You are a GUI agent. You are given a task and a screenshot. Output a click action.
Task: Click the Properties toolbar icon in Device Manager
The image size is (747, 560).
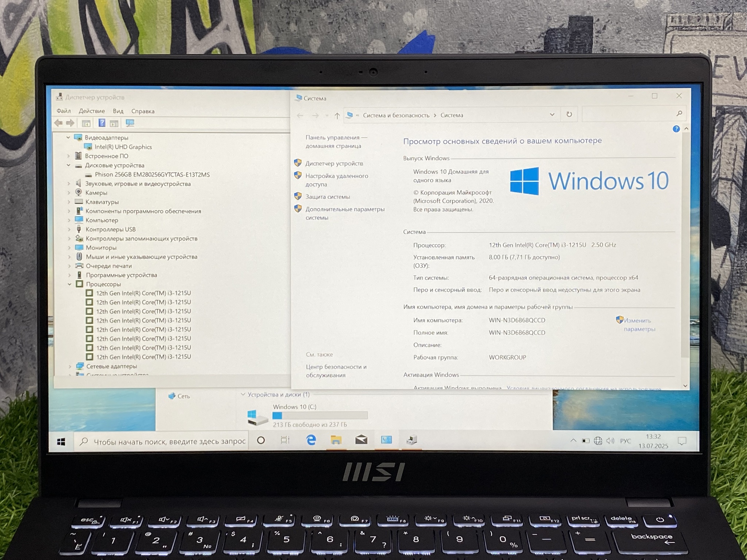point(86,123)
